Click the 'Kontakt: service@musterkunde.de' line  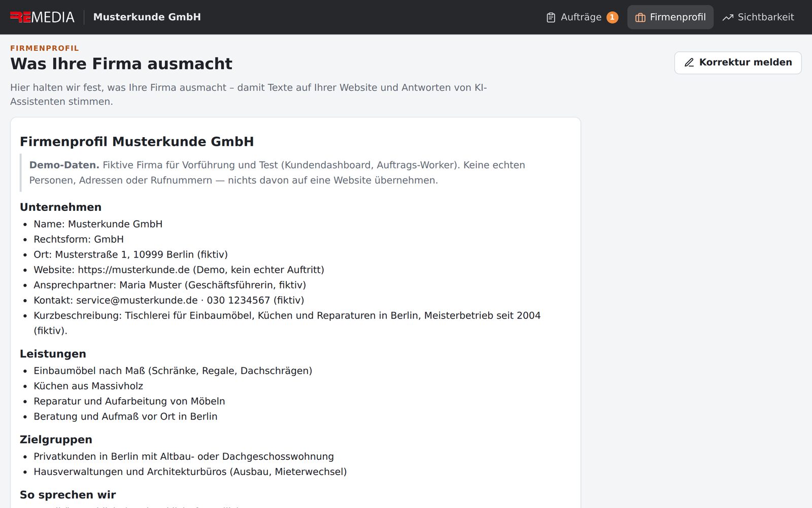point(169,300)
